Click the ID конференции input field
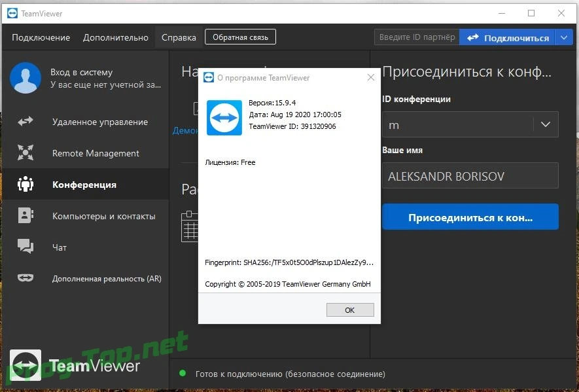 point(458,124)
